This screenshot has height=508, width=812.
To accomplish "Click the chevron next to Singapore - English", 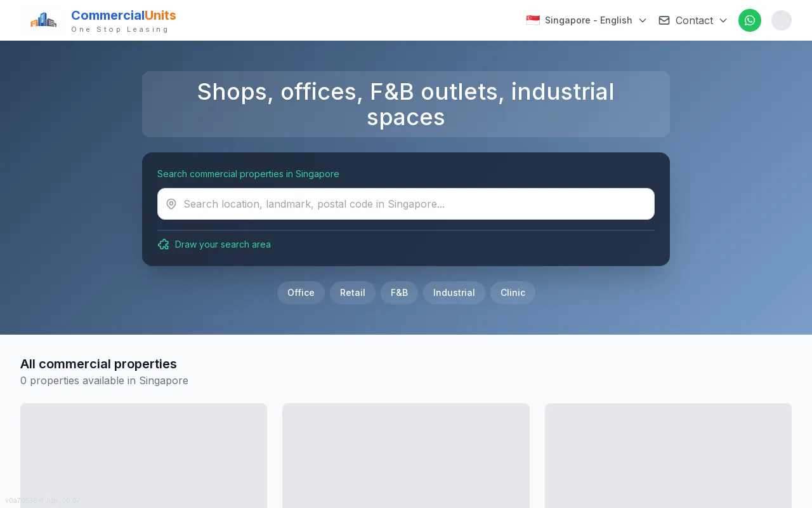I will [x=643, y=20].
